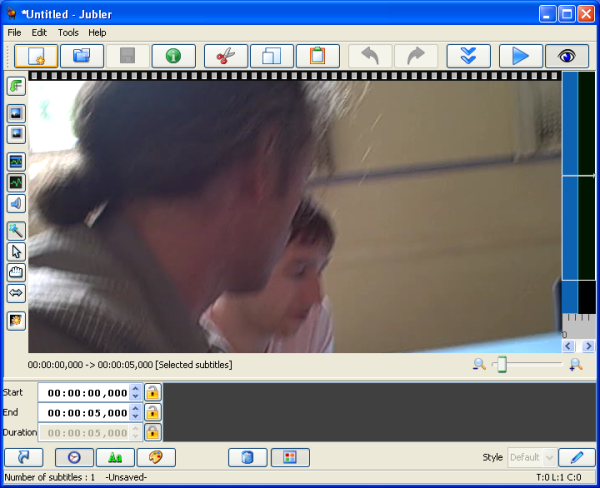The width and height of the screenshot is (600, 488).
Task: Select the hand move tool
Action: coord(16,273)
